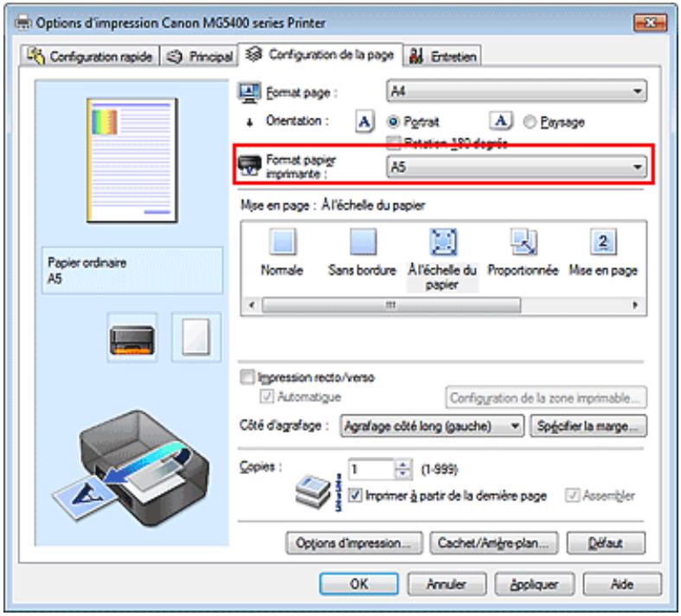This screenshot has height=616, width=681.
Task: Click the layout list left scroll arrow
Action: point(252,305)
